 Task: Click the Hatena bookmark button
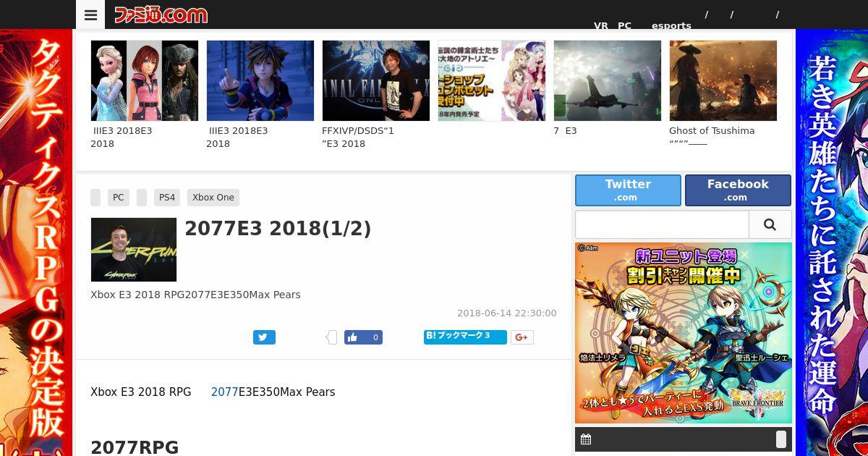[465, 337]
